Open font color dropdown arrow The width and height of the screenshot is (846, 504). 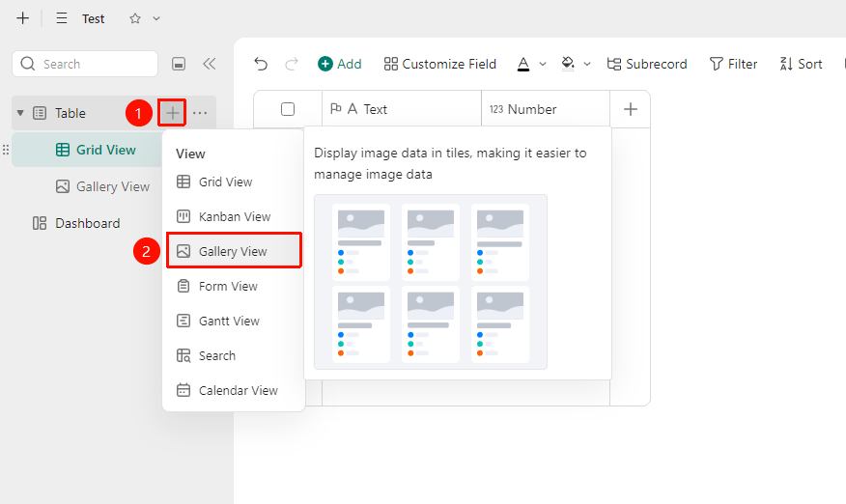click(x=543, y=64)
